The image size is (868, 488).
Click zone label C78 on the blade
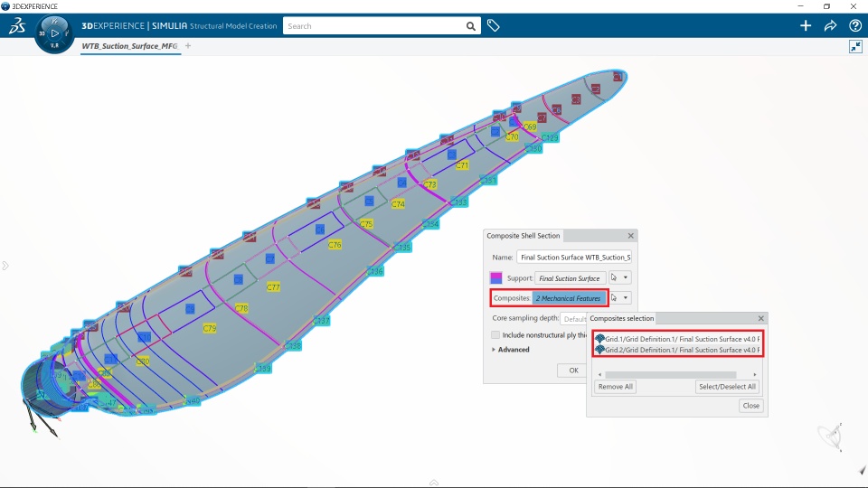241,308
